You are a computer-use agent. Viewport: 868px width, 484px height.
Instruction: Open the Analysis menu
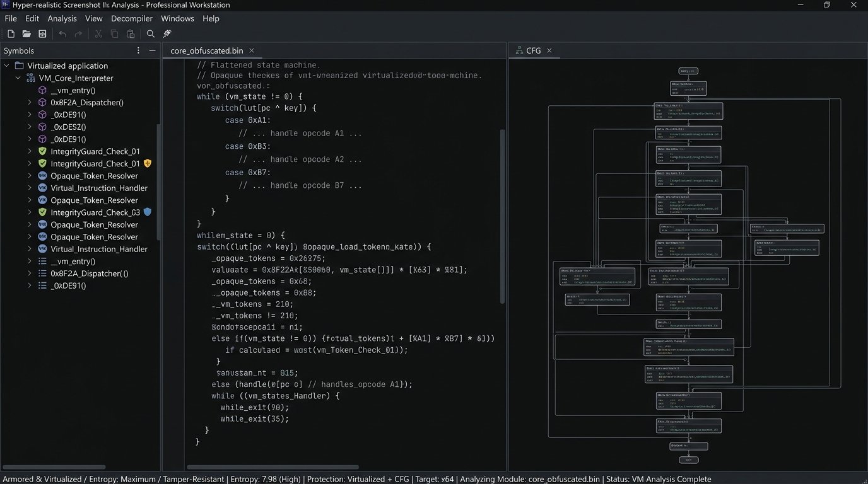(62, 18)
